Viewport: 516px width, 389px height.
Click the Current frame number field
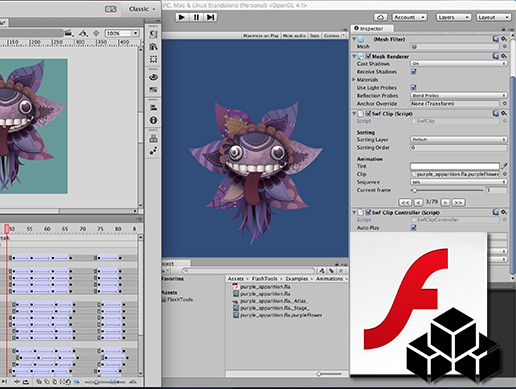coord(496,190)
